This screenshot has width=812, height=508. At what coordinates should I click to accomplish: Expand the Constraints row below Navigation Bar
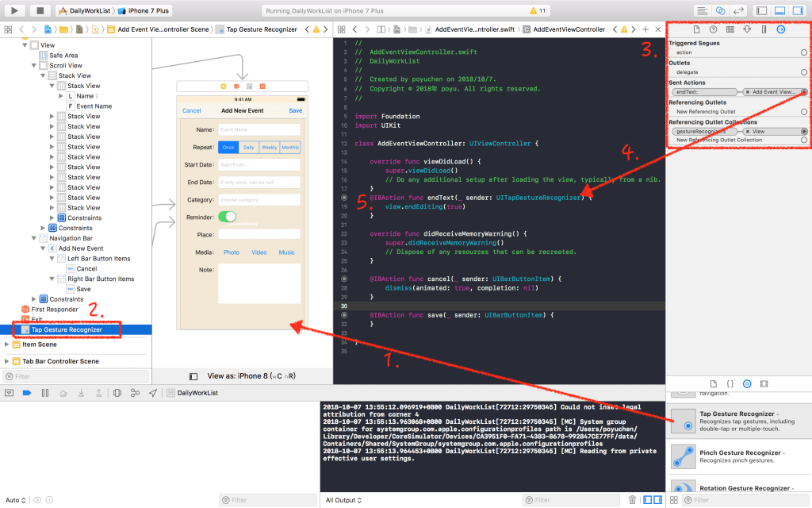[33, 299]
